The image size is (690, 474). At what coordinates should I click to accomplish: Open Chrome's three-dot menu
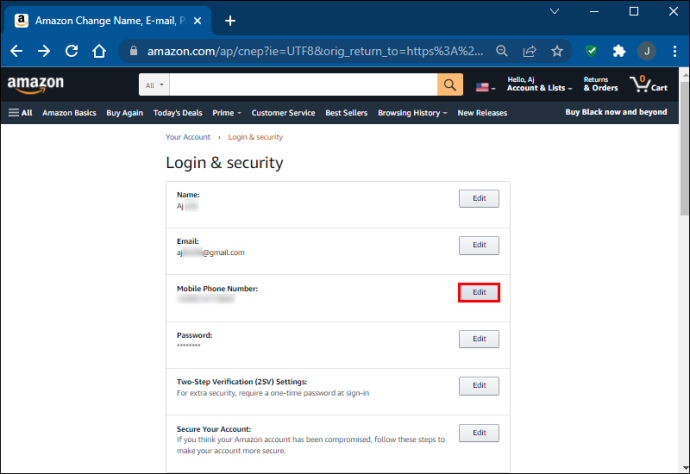[675, 51]
